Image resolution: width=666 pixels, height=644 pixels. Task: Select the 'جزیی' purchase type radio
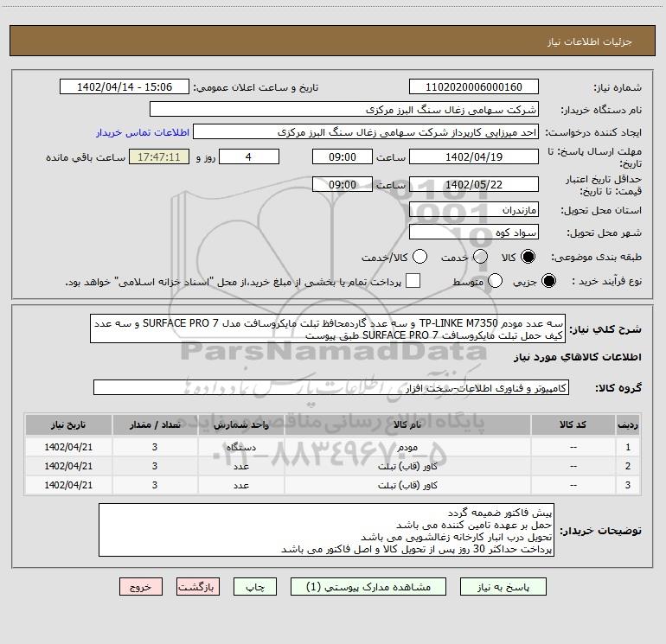[x=548, y=281]
